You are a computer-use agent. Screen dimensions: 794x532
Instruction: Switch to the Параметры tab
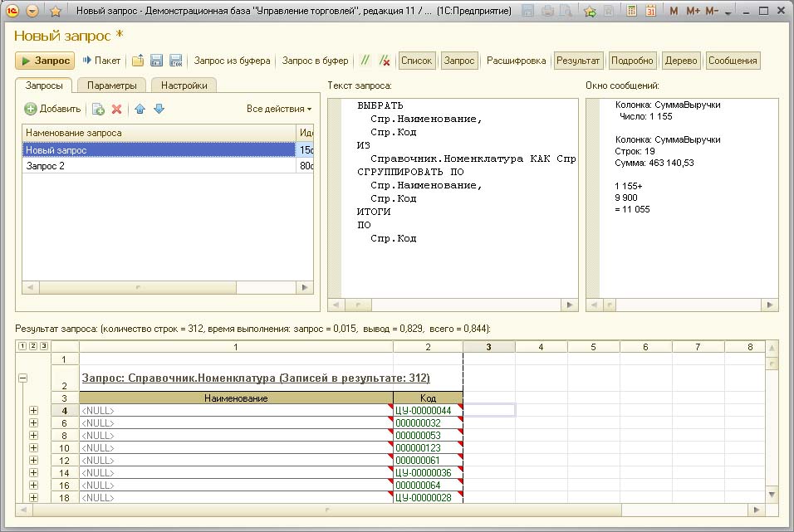click(112, 85)
